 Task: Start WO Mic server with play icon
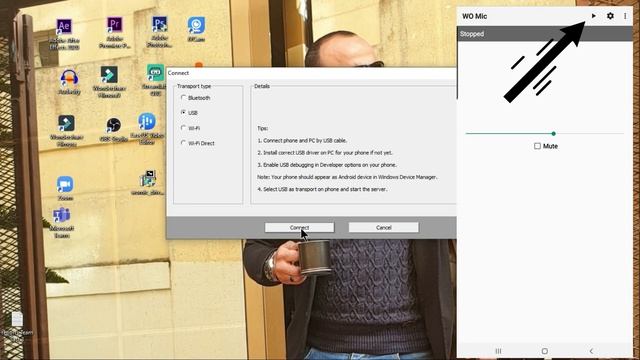point(594,16)
